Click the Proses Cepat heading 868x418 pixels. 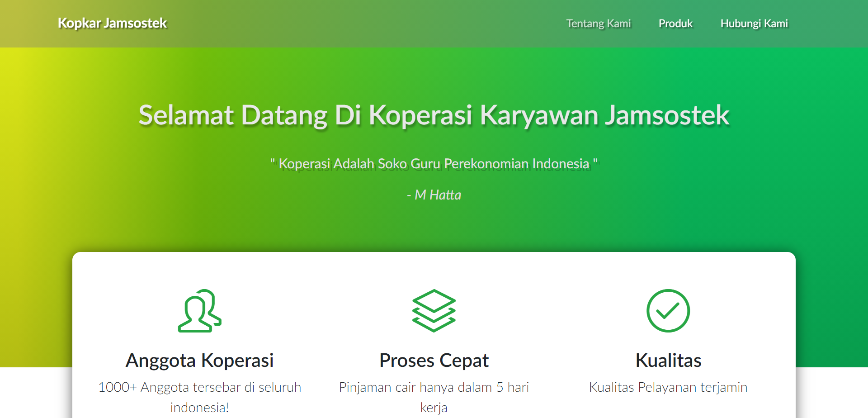[x=434, y=360]
